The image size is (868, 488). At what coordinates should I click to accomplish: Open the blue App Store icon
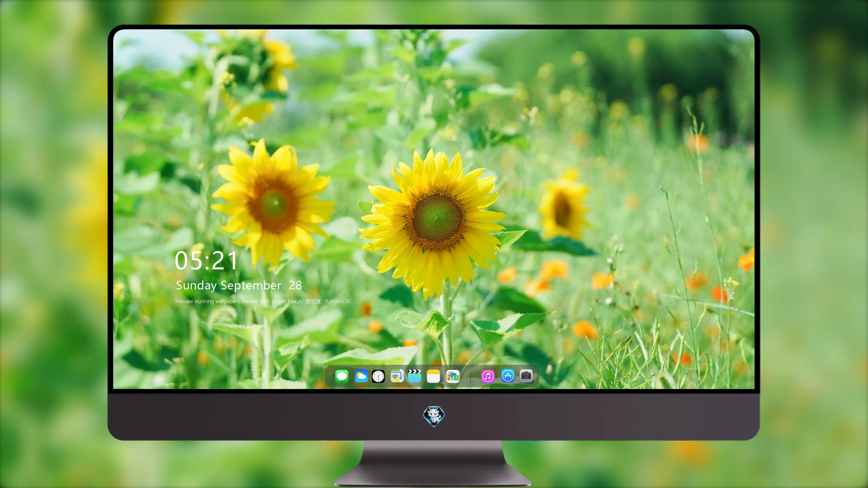(x=508, y=375)
